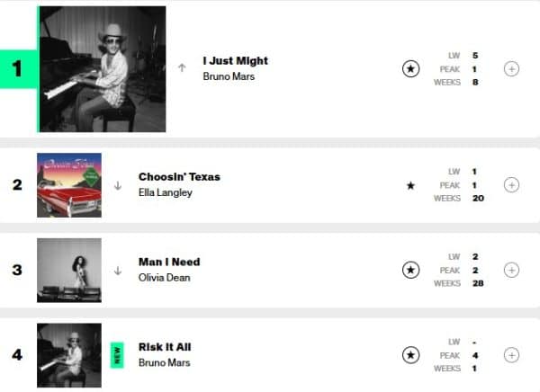Click the star icon for Risk It All
This screenshot has height=392, width=540.
click(410, 354)
